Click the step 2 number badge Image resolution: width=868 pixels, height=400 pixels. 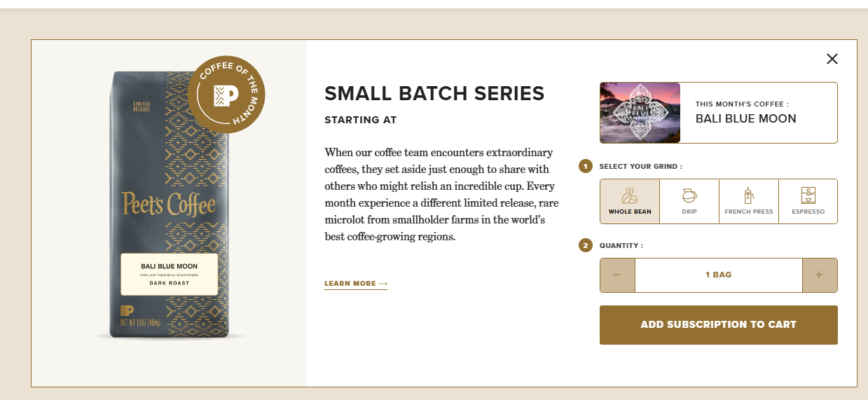point(586,245)
